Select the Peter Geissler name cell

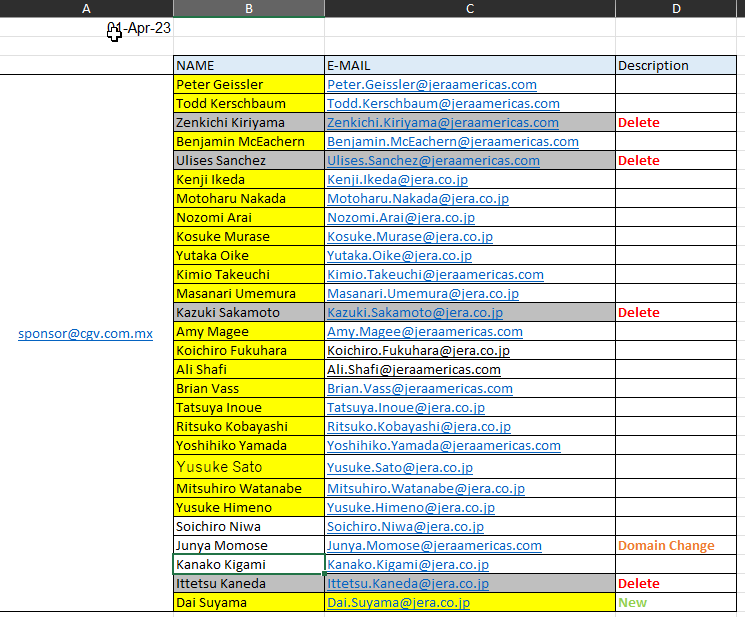pos(249,84)
